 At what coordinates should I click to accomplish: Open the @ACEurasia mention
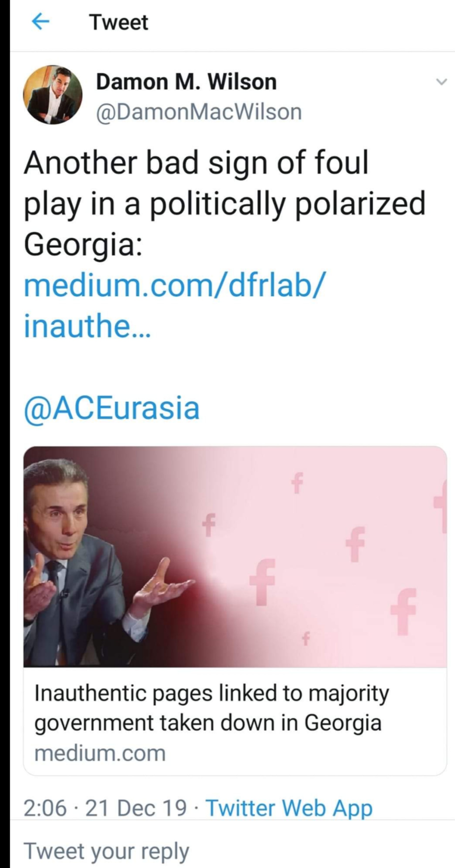112,408
